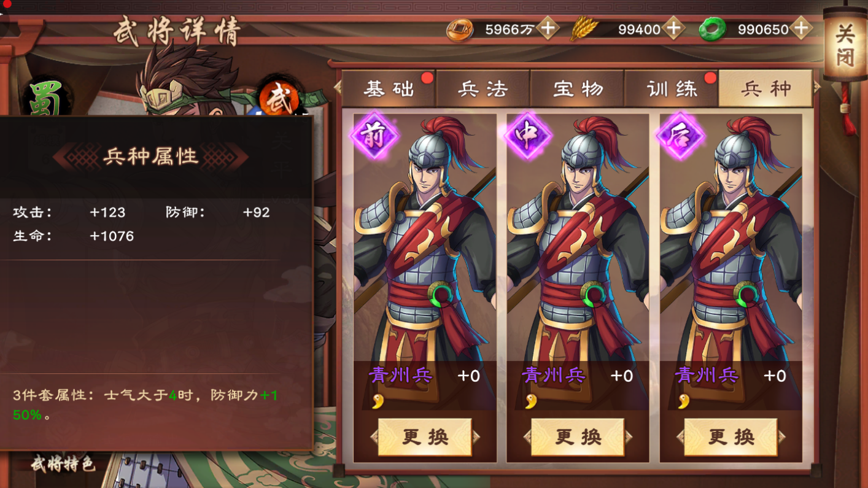Add more jade with the plus icon
Viewport: 868px width, 488px height.
[800, 28]
